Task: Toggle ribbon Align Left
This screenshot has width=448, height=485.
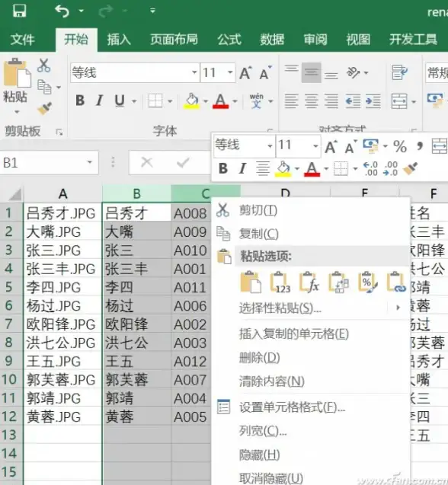Action: [x=291, y=101]
